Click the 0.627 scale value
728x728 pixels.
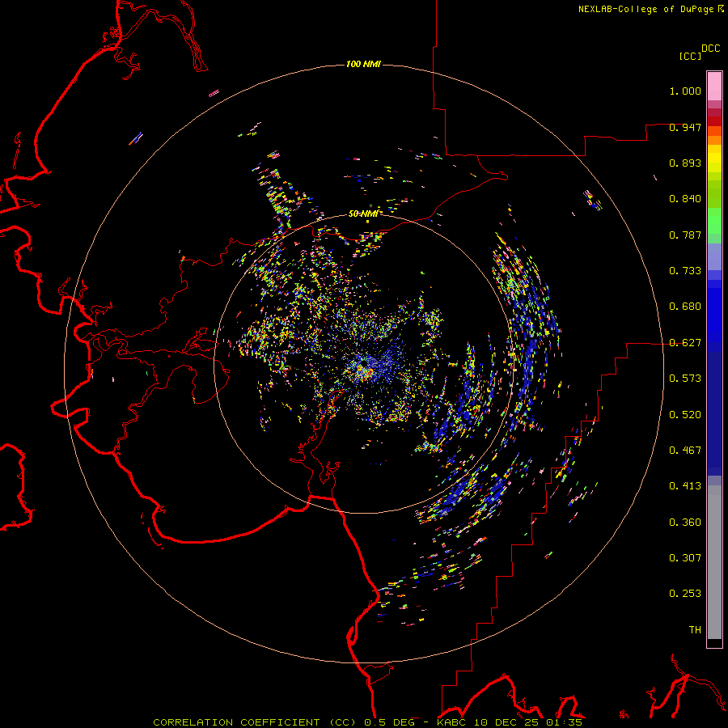tap(685, 343)
